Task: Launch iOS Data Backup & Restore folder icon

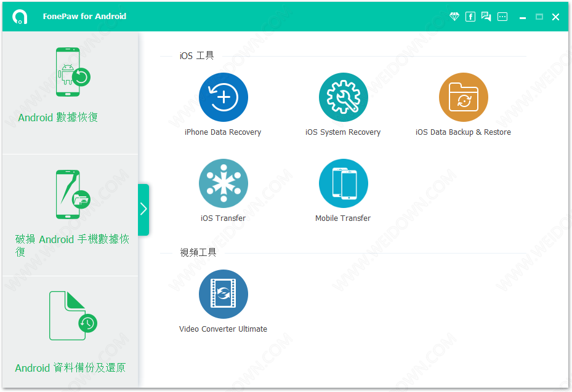Action: pos(463,97)
